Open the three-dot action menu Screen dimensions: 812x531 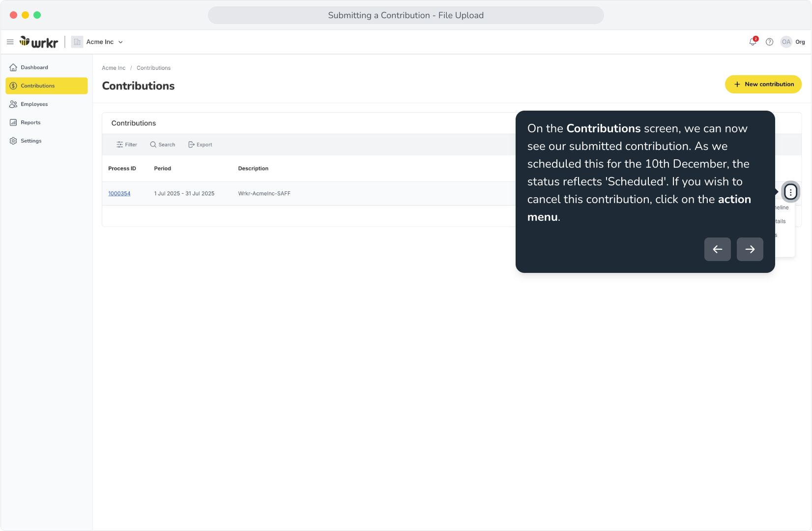(790, 192)
